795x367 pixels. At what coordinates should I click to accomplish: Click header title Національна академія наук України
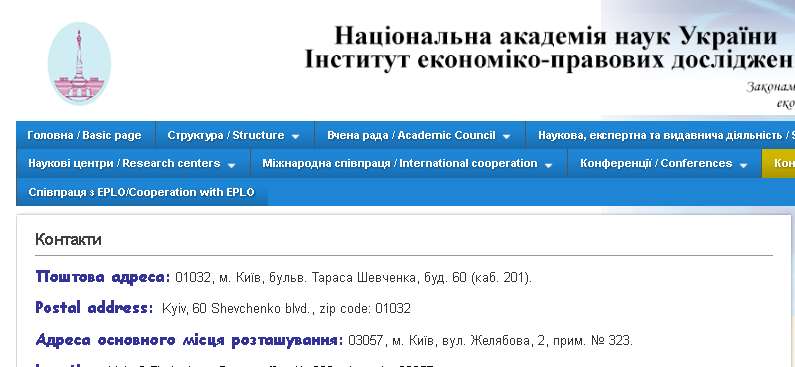(x=556, y=36)
